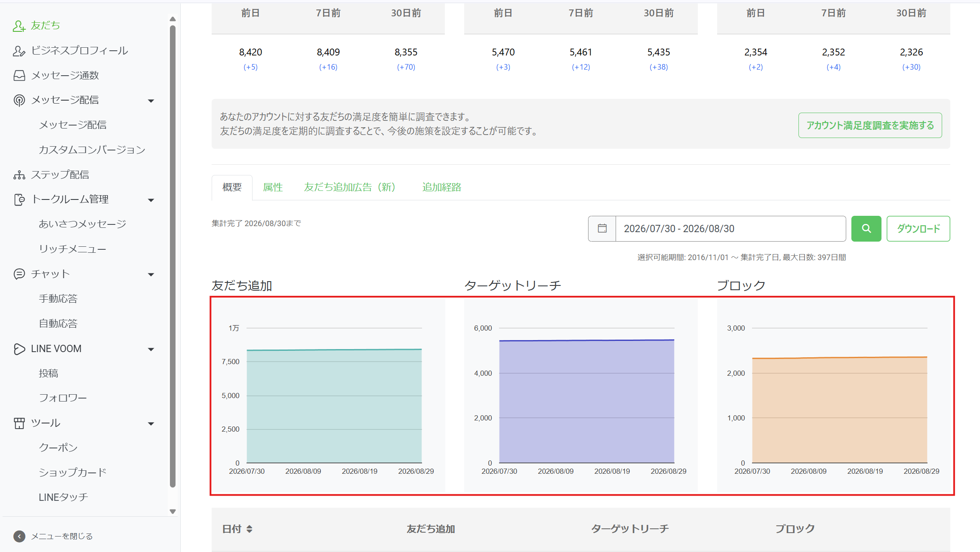
Task: Click the value 5,470
Action: (x=503, y=52)
